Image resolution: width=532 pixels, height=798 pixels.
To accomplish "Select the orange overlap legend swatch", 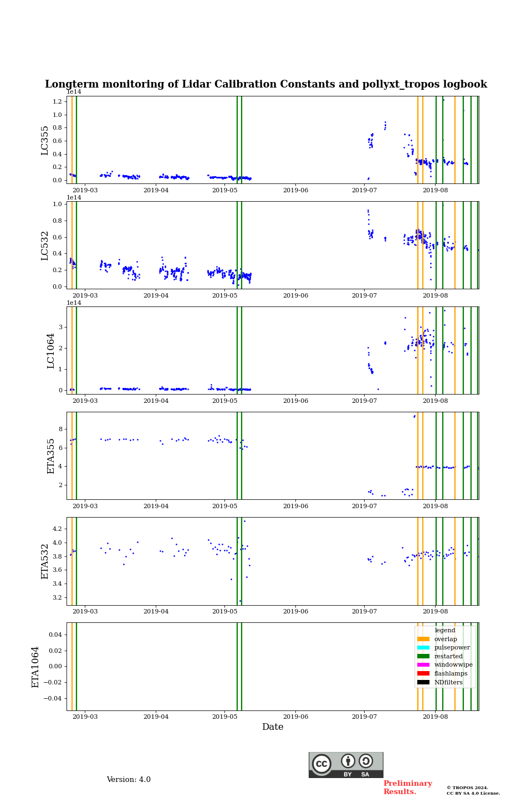I will tap(423, 639).
